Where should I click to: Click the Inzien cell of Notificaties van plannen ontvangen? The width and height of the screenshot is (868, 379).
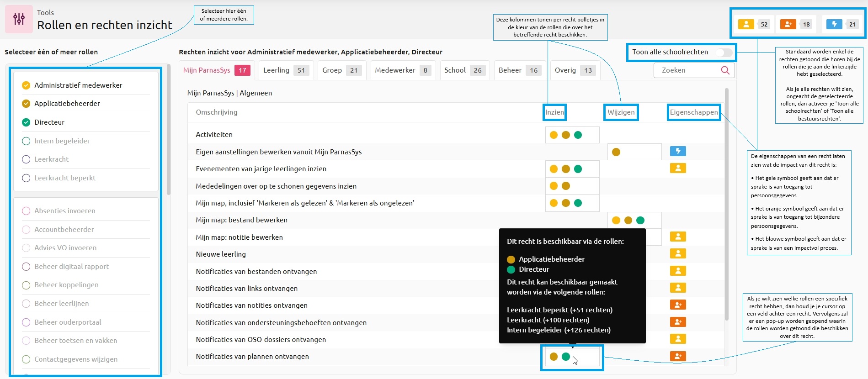572,357
